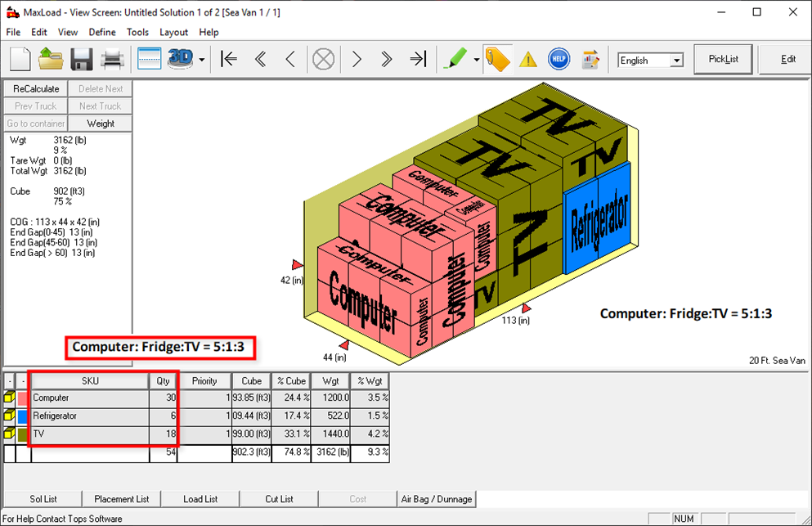The image size is (812, 526).
Task: Toggle the TV SKU box icon
Action: 9,434
